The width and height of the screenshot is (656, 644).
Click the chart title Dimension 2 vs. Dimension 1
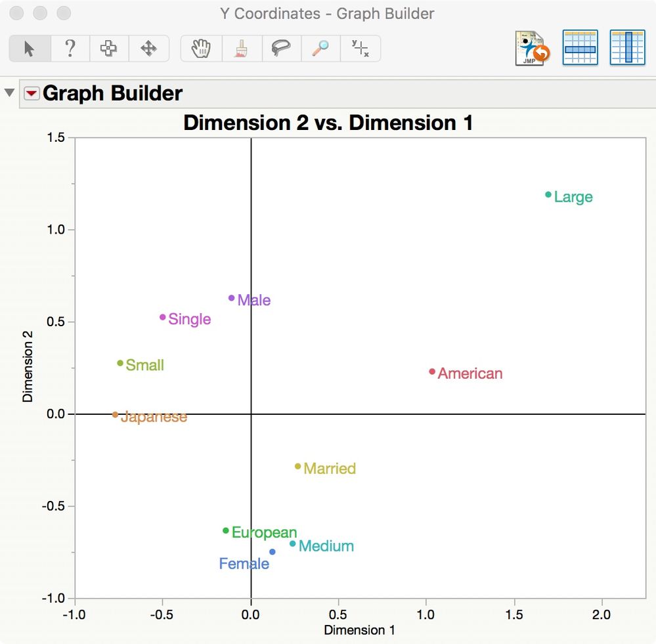(x=328, y=123)
